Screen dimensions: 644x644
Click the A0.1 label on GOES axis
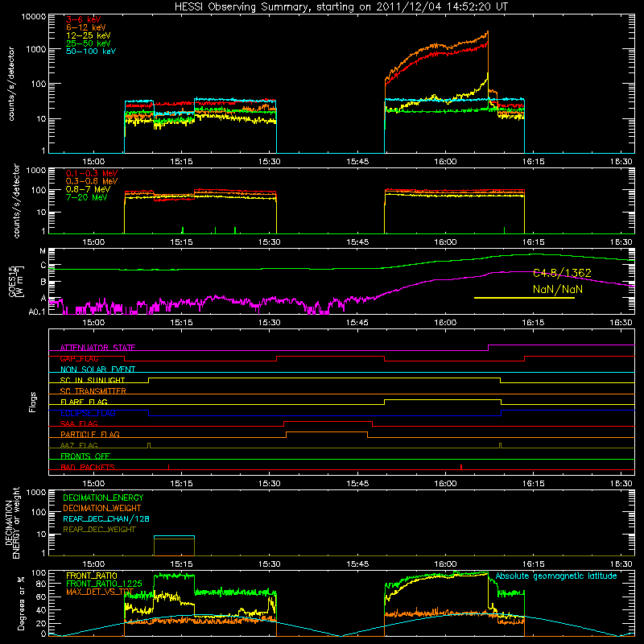pos(37,312)
